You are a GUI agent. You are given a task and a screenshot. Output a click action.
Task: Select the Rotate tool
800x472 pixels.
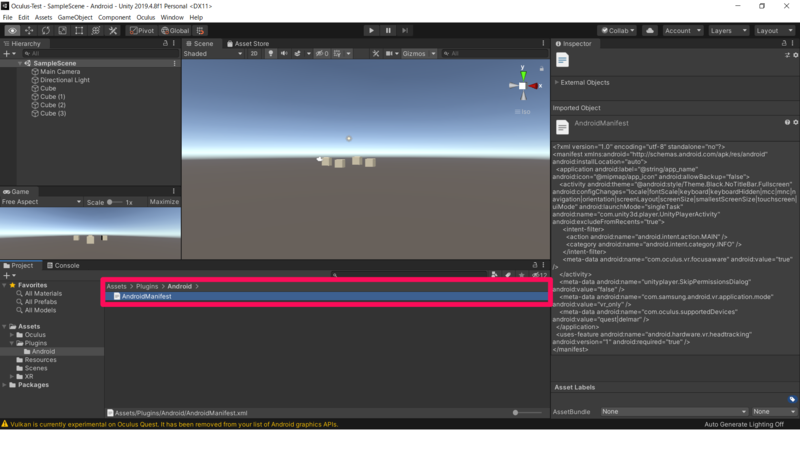[46, 31]
